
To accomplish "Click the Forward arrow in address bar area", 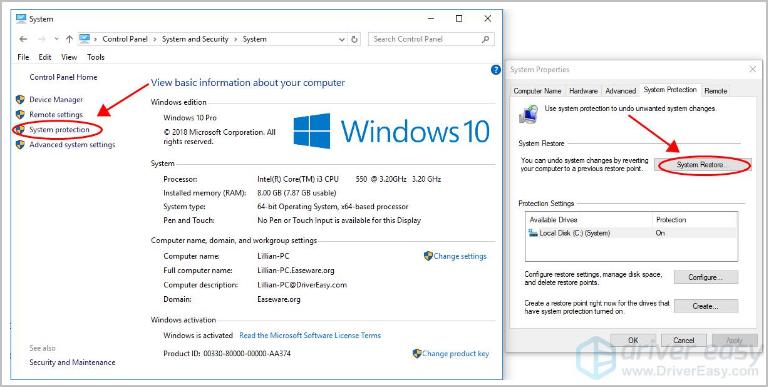I will click(x=42, y=39).
